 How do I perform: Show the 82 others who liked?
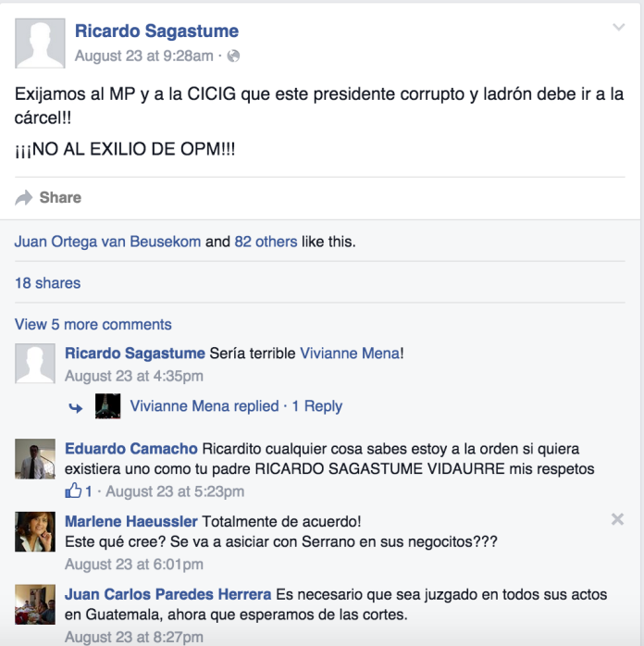click(x=266, y=242)
